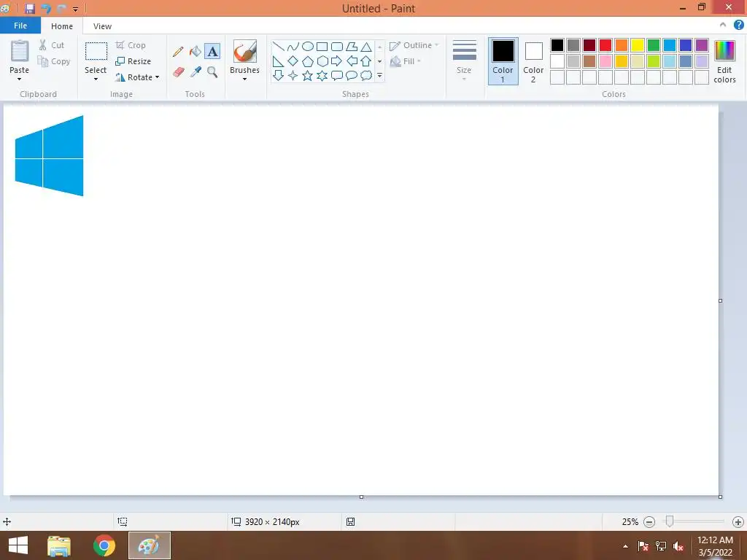The height and width of the screenshot is (560, 747).
Task: Pick the purple color swatch
Action: (x=702, y=45)
